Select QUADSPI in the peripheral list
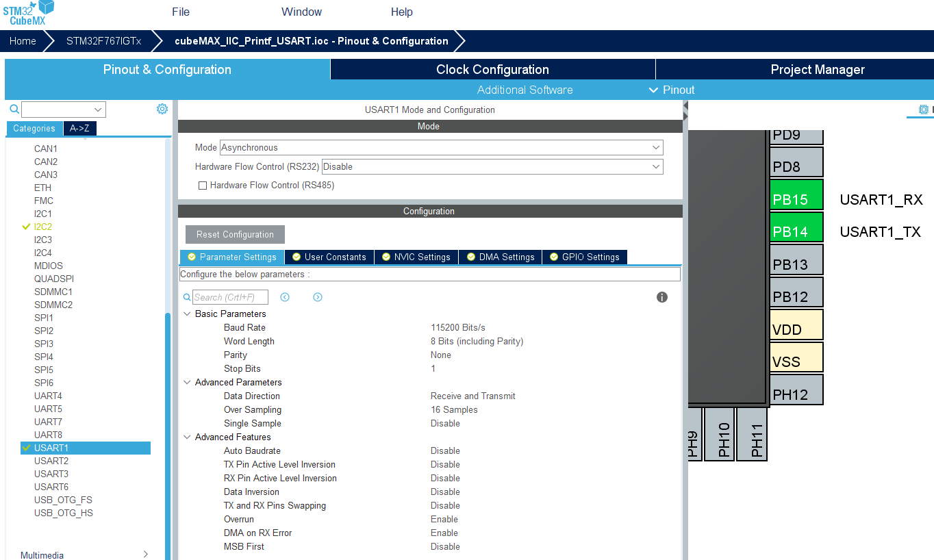934x560 pixels. (54, 279)
